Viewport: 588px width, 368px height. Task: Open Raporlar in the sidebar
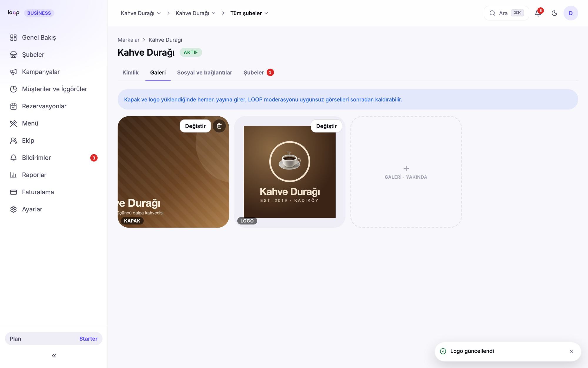(54, 175)
